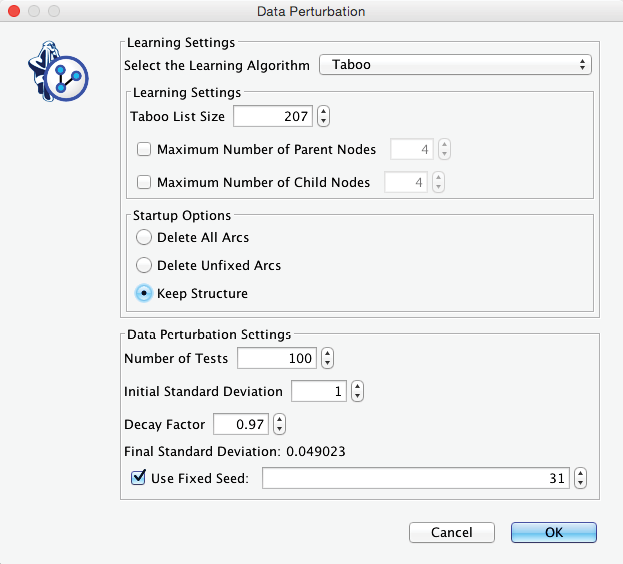
Task: Enable Maximum Number of Child Nodes
Action: tap(144, 182)
